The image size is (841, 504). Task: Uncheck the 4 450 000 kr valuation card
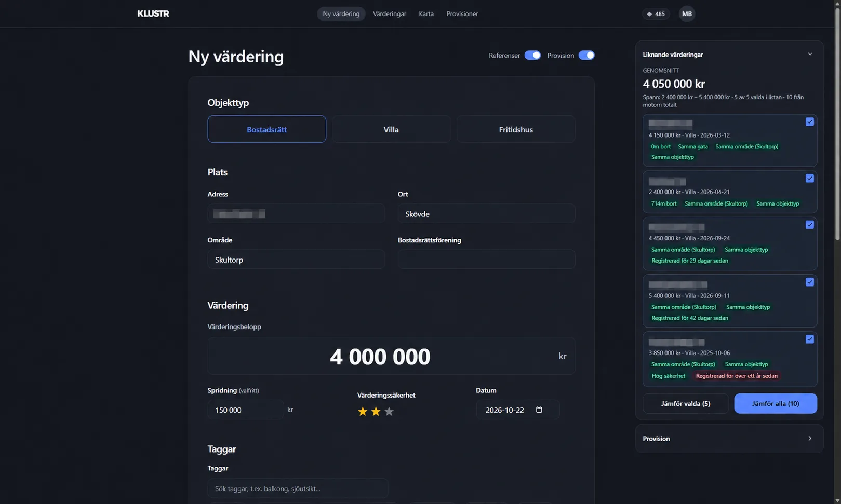[x=810, y=225]
